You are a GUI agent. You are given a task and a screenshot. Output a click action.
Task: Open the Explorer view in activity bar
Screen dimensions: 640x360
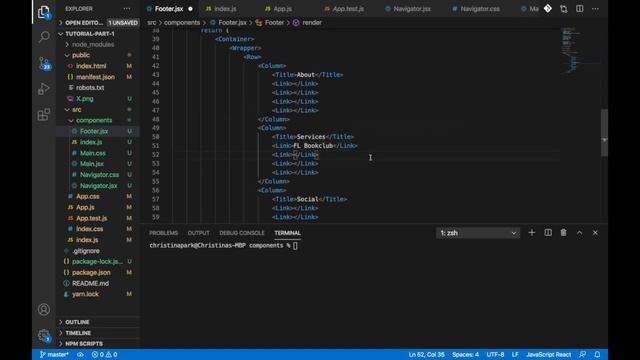click(44, 12)
